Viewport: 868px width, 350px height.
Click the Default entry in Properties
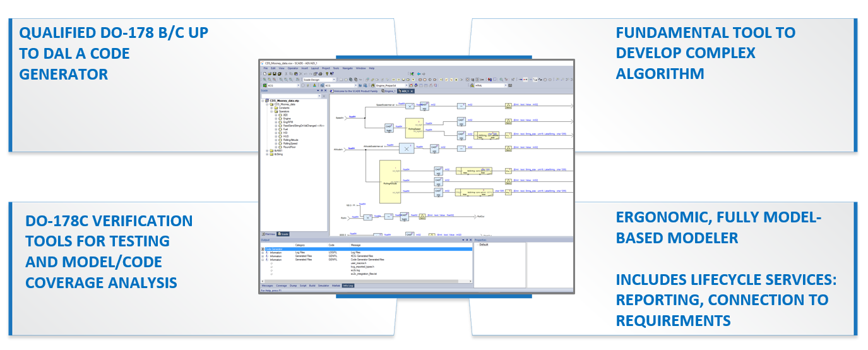pyautogui.click(x=484, y=244)
